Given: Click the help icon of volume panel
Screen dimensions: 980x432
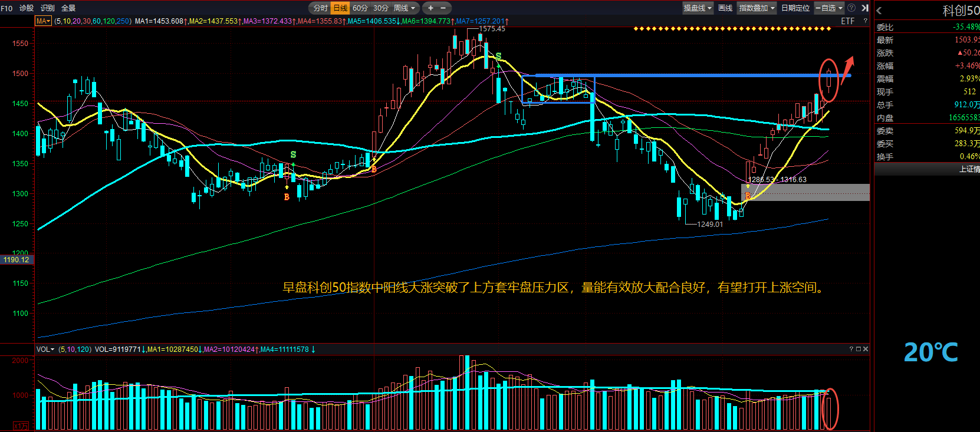Looking at the screenshot, I should (x=851, y=349).
